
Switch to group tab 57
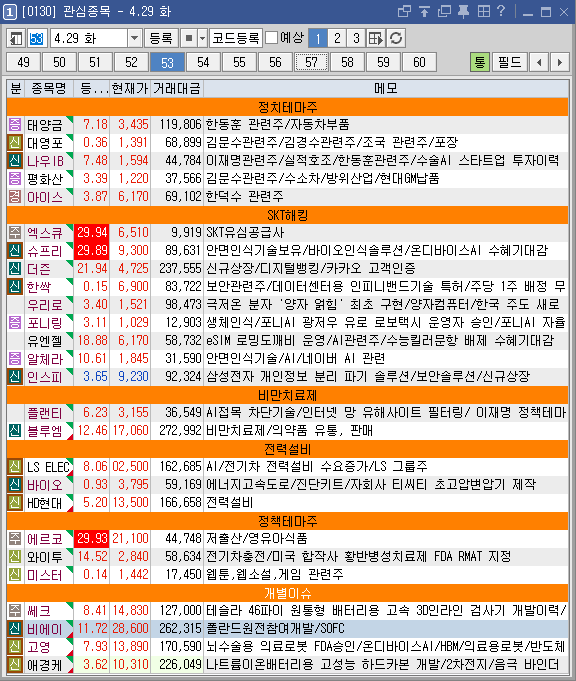311,63
